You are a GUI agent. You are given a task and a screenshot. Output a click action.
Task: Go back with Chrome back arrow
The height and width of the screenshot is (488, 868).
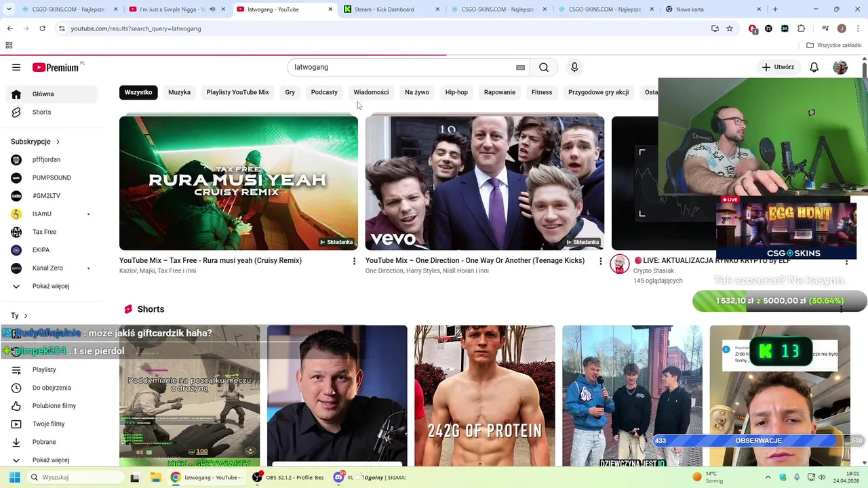[9, 28]
